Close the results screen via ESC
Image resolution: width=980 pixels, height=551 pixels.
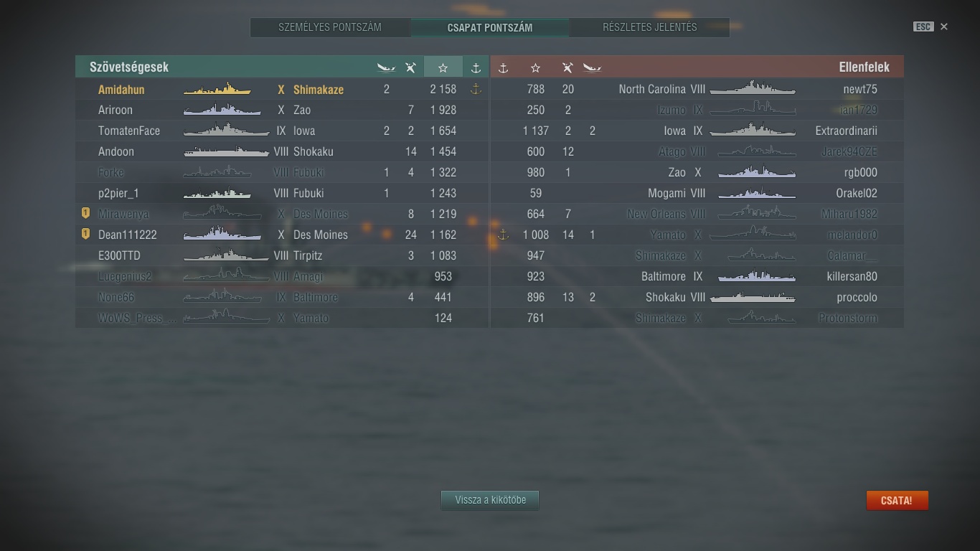(923, 27)
